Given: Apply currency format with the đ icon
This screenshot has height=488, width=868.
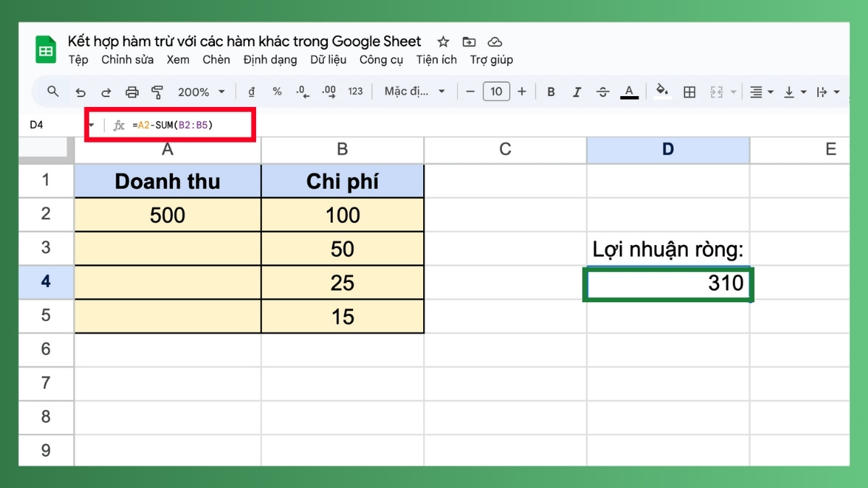Looking at the screenshot, I should click(x=252, y=92).
